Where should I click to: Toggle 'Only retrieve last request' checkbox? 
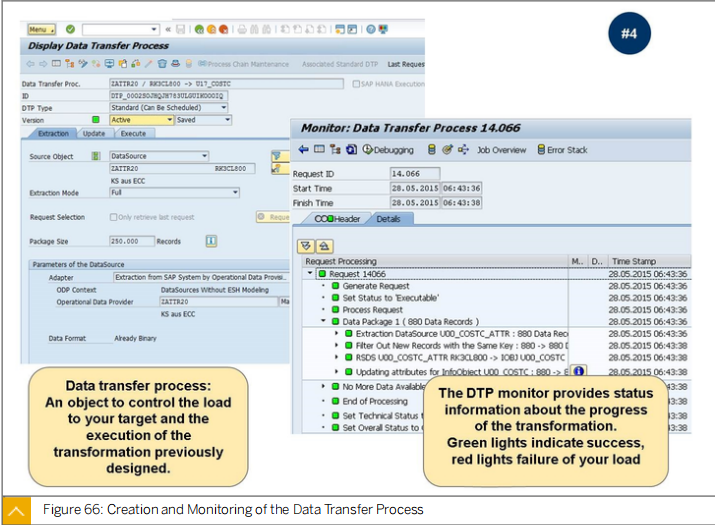pos(114,217)
